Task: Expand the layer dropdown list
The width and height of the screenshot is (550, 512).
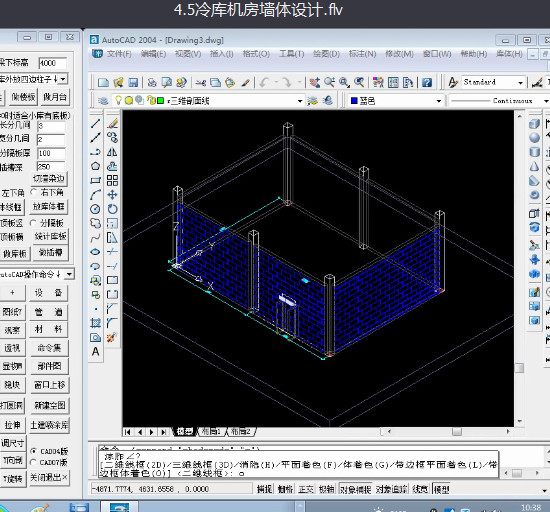Action: (x=300, y=101)
